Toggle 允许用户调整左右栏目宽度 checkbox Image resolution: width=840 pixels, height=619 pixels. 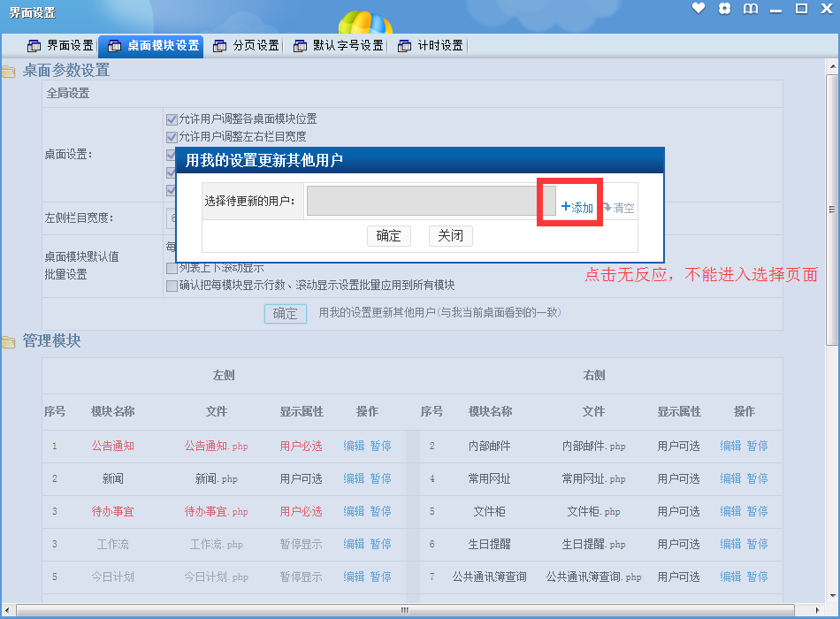click(x=172, y=137)
